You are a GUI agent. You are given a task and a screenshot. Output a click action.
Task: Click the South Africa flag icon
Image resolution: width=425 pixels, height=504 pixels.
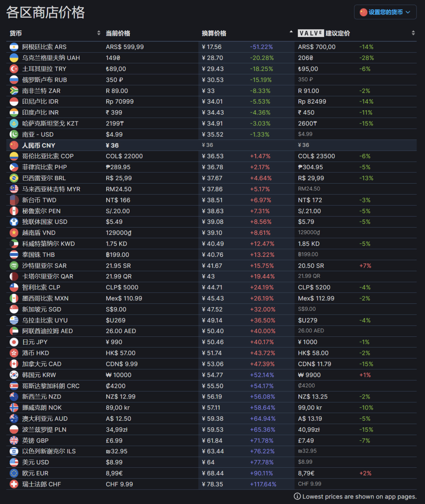(14, 91)
